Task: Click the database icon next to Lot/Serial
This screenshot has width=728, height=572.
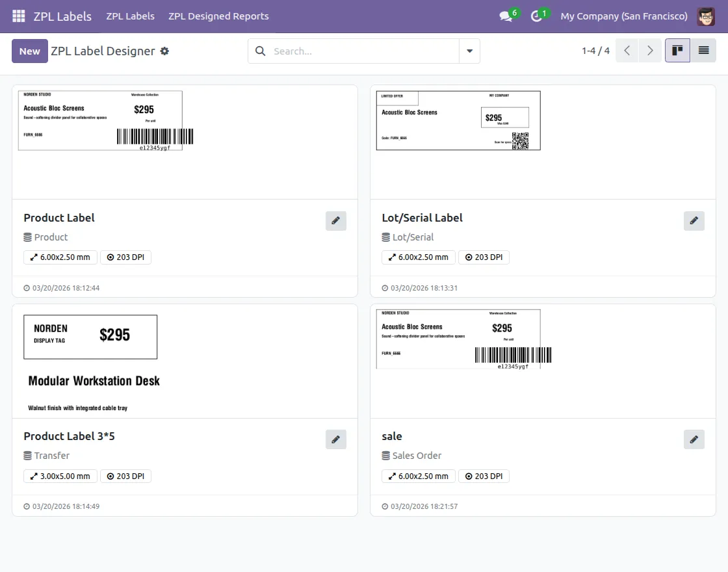Action: 386,237
